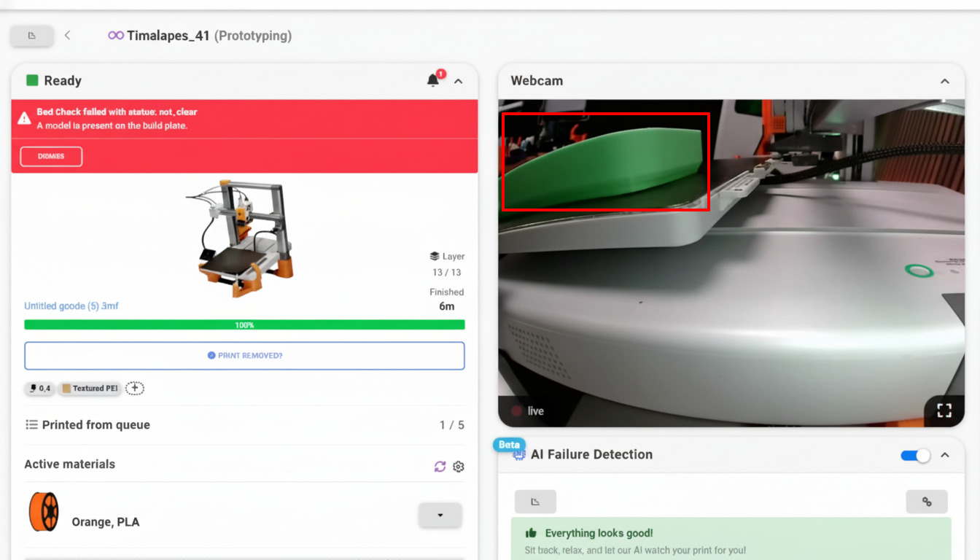Image resolution: width=980 pixels, height=560 pixels.
Task: Toggle the AI Failure Detection switch
Action: (916, 456)
